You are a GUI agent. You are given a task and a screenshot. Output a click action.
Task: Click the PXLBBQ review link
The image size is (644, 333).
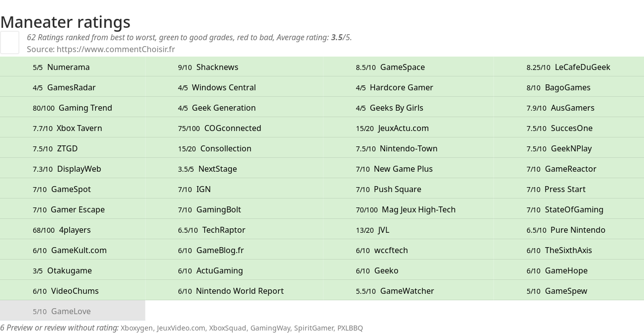click(350, 328)
